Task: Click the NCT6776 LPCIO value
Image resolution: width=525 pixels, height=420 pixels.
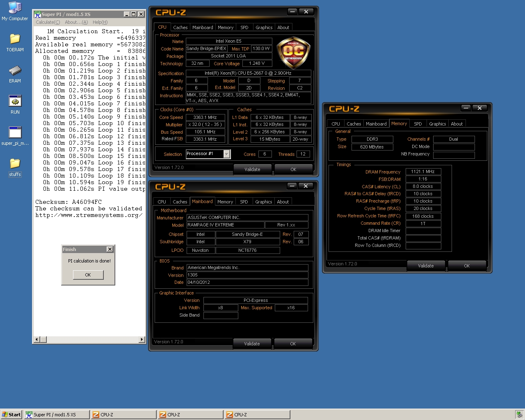Action: coord(248,250)
